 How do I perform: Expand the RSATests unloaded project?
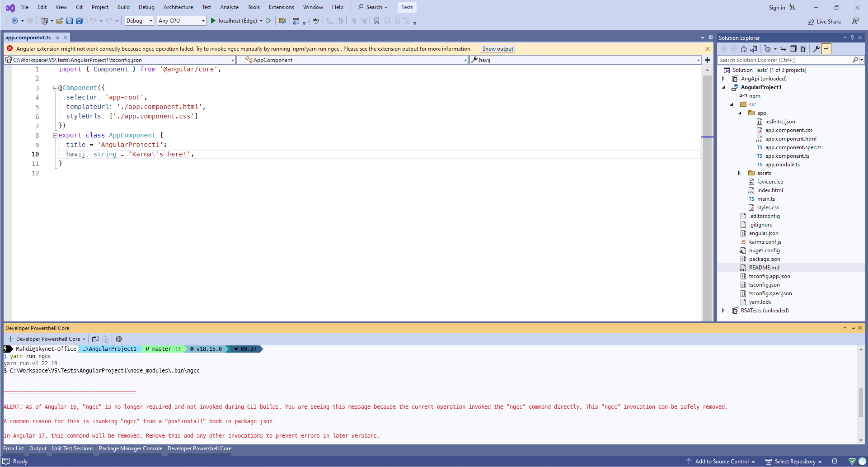point(723,311)
